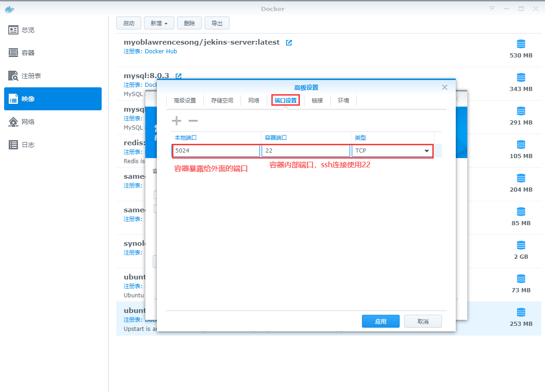Image resolution: width=545 pixels, height=392 pixels.
Task: Click the 应用 button
Action: coord(380,321)
